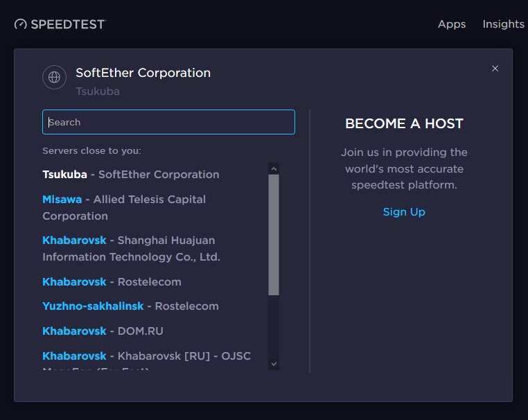Pick Yuzhno-sakhalinsk Rostelecom server
Image resolution: width=528 pixels, height=420 pixels.
point(130,306)
